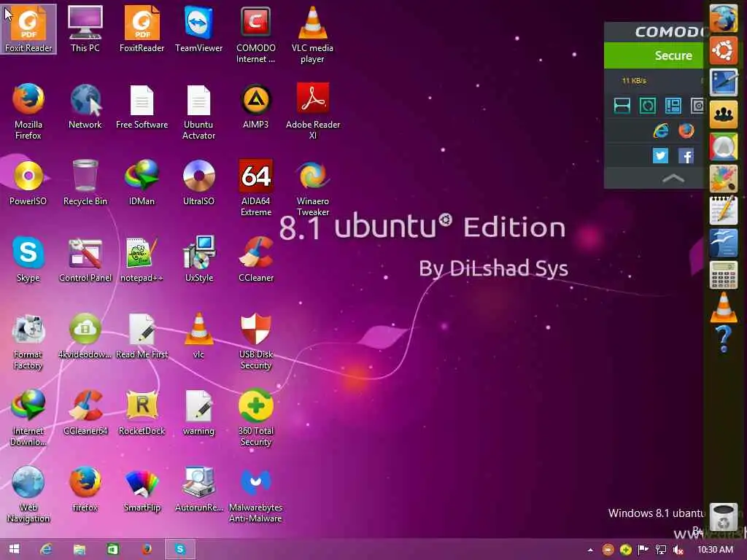The width and height of the screenshot is (747, 560).
Task: Open Twitter from the COMODO widget
Action: (660, 156)
